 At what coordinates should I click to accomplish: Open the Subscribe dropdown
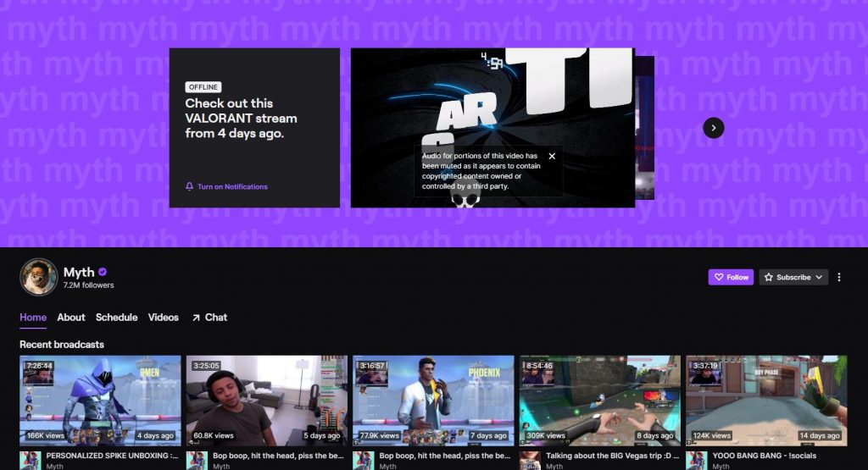point(793,277)
